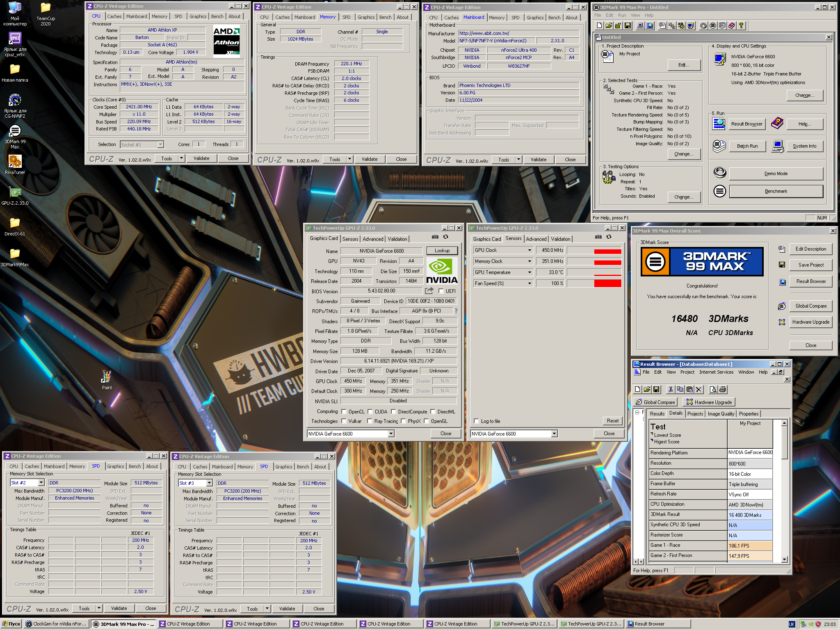
Task: Enable Log to file in GPU-Z Sensors
Action: [476, 421]
